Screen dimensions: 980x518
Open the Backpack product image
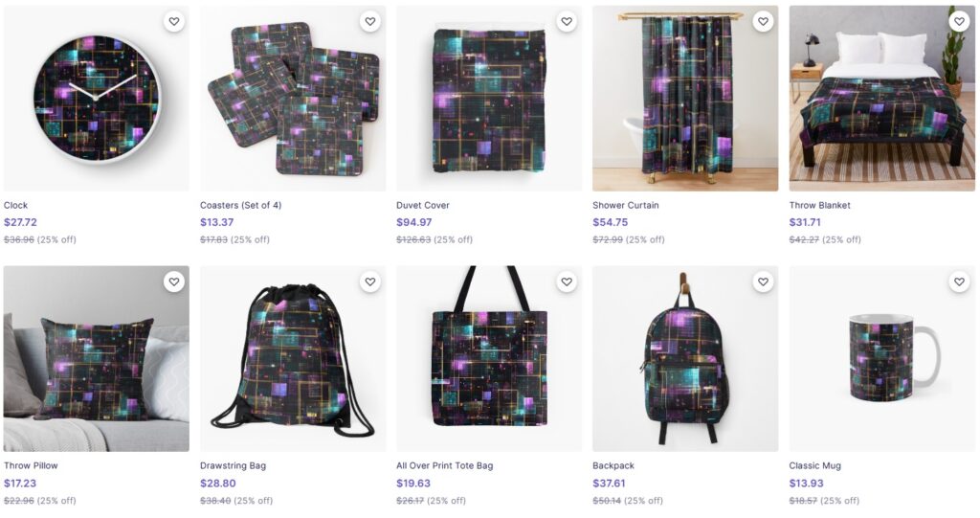pos(685,359)
